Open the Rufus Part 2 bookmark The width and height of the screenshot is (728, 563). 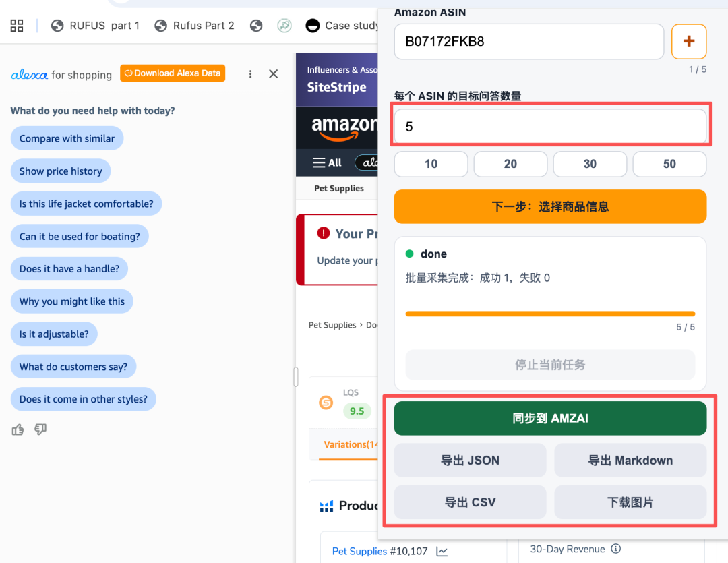[x=195, y=26]
